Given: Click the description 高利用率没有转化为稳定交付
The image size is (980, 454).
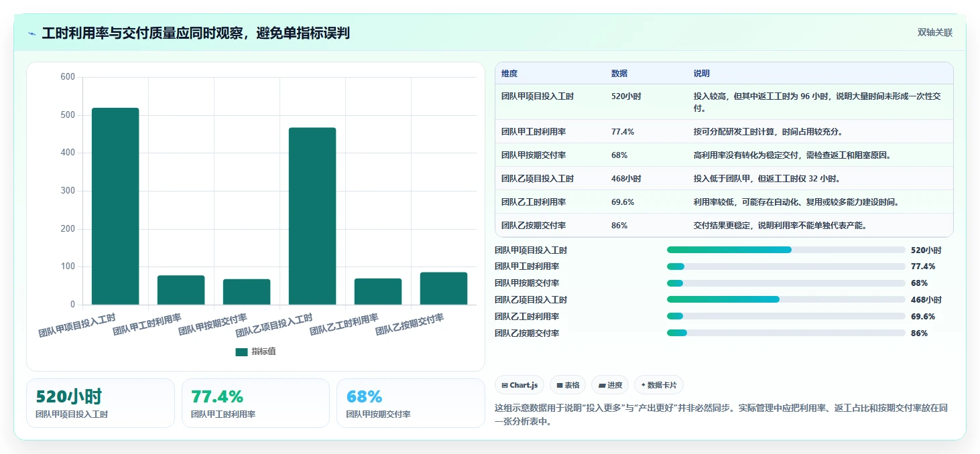Looking at the screenshot, I should pyautogui.click(x=792, y=155).
